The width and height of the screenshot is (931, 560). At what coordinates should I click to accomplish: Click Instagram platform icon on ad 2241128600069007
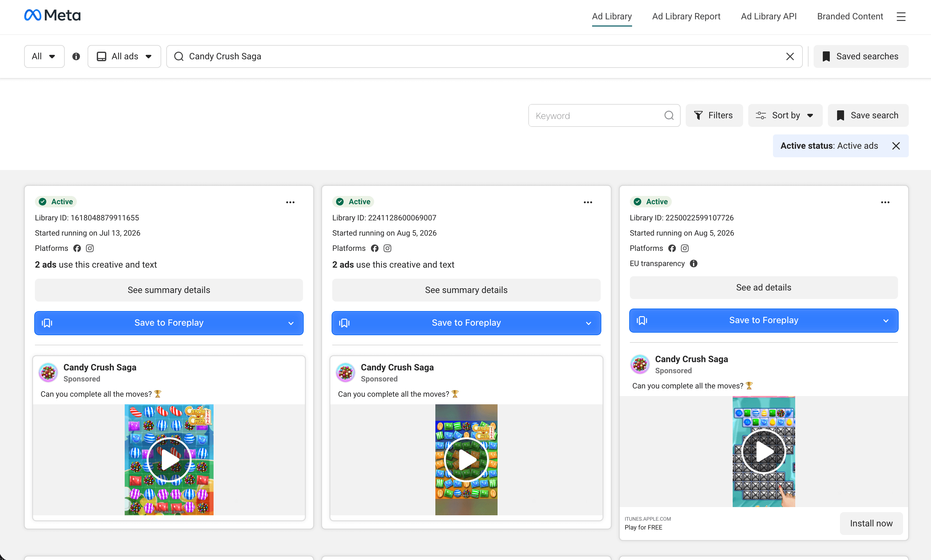click(x=387, y=248)
